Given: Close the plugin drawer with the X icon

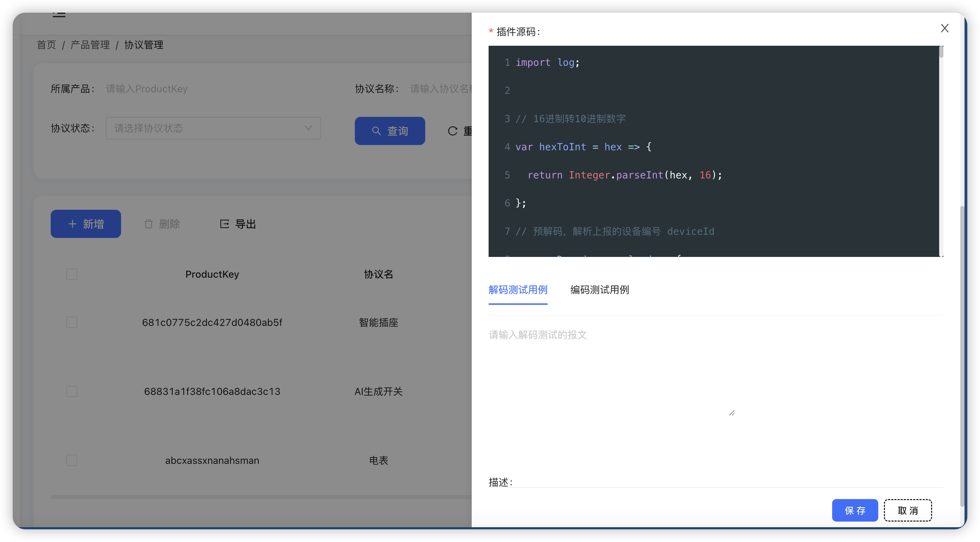Looking at the screenshot, I should [x=945, y=28].
